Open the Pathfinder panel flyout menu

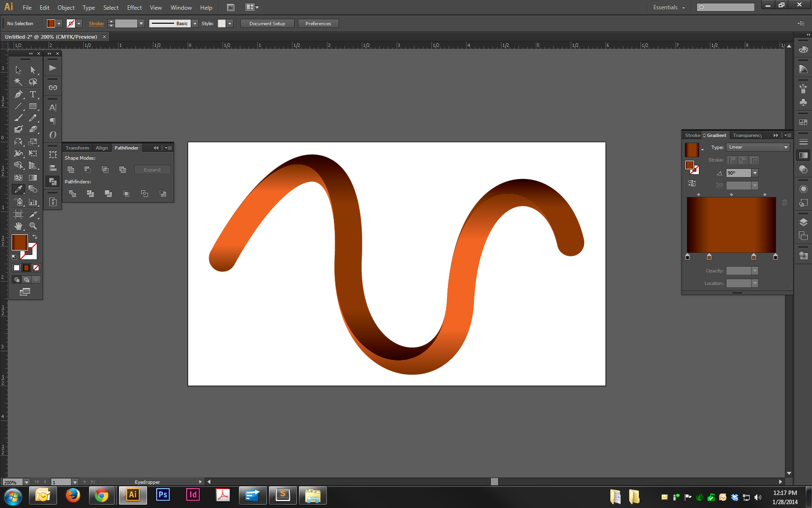click(168, 148)
